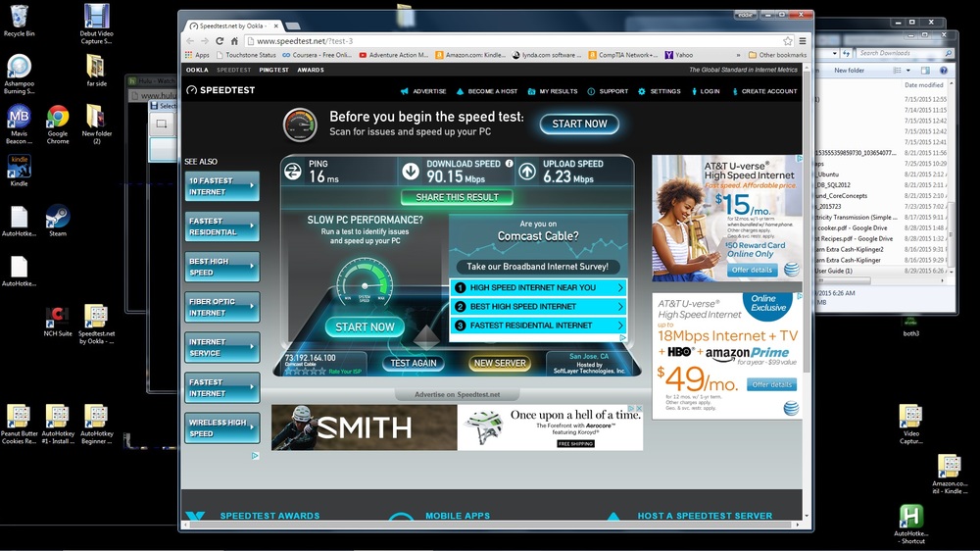Open the far side folder icon

[96, 70]
